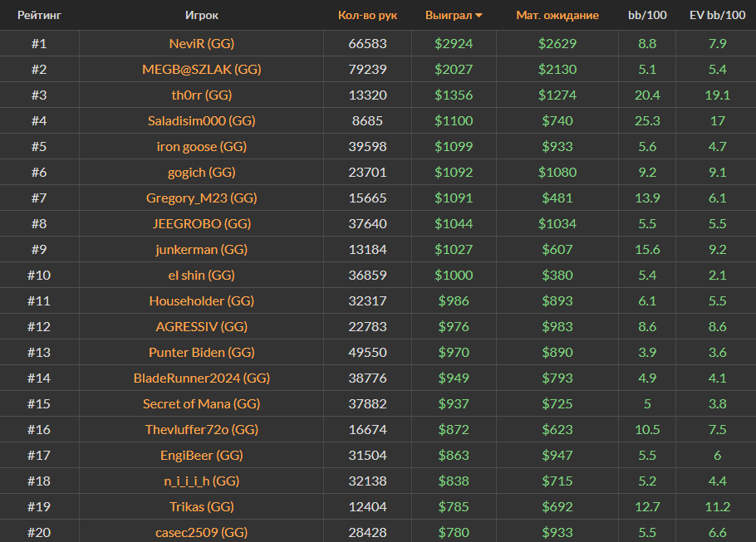Image resolution: width=756 pixels, height=542 pixels.
Task: View th0rr (GG) player stats
Action: 201,95
